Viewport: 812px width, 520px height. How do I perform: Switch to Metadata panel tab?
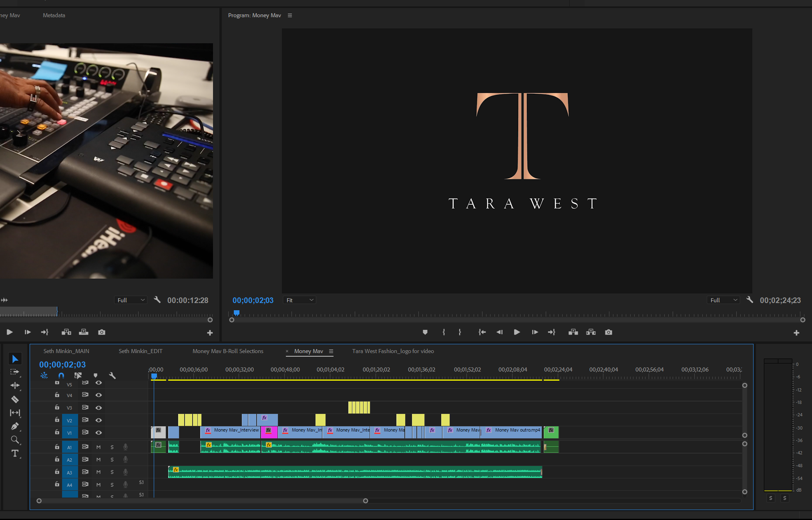[54, 15]
